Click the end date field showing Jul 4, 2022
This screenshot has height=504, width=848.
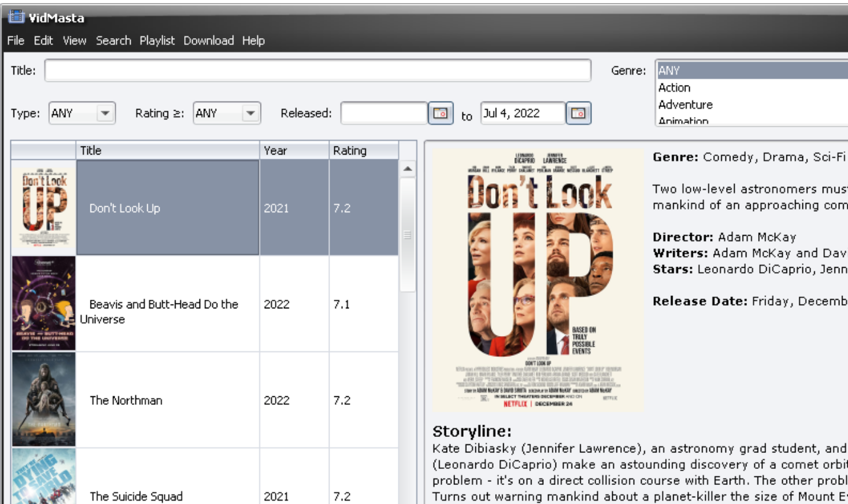(x=522, y=113)
